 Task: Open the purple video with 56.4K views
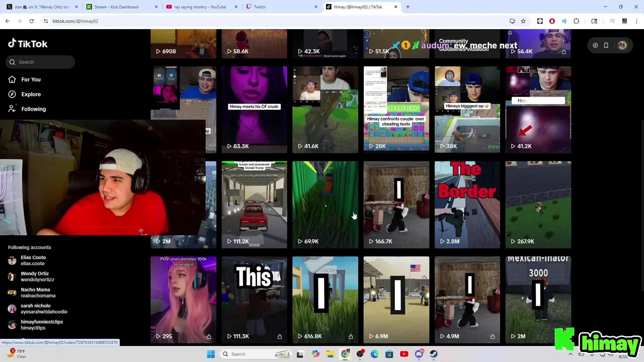point(538,44)
